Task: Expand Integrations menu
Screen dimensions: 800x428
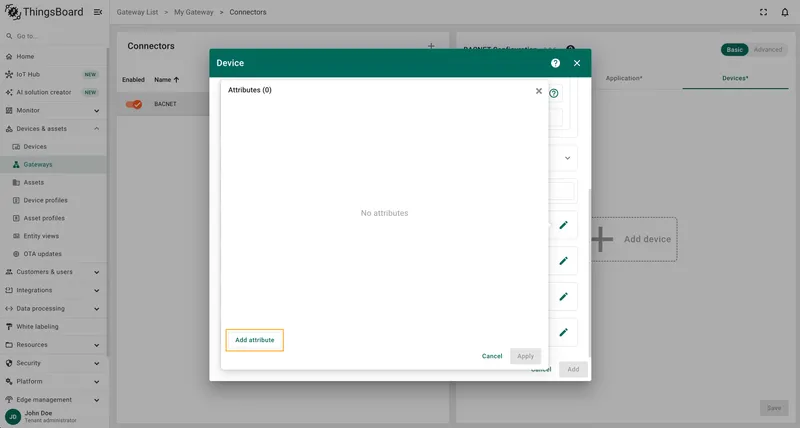Action: click(54, 290)
